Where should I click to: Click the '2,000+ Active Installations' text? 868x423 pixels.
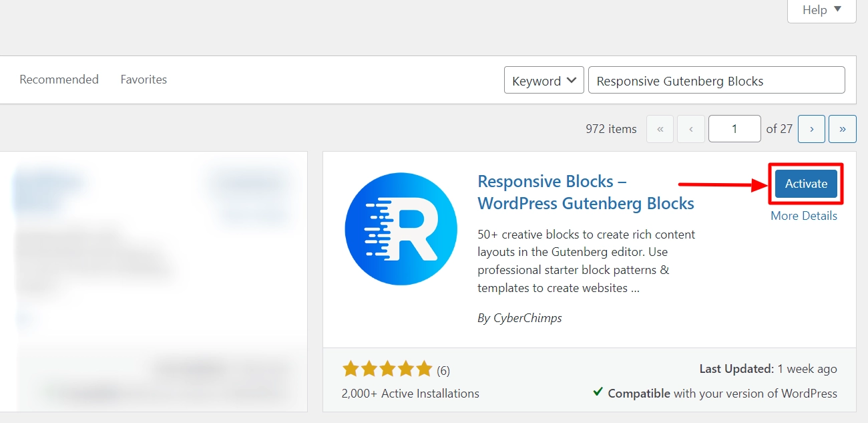[x=410, y=394]
